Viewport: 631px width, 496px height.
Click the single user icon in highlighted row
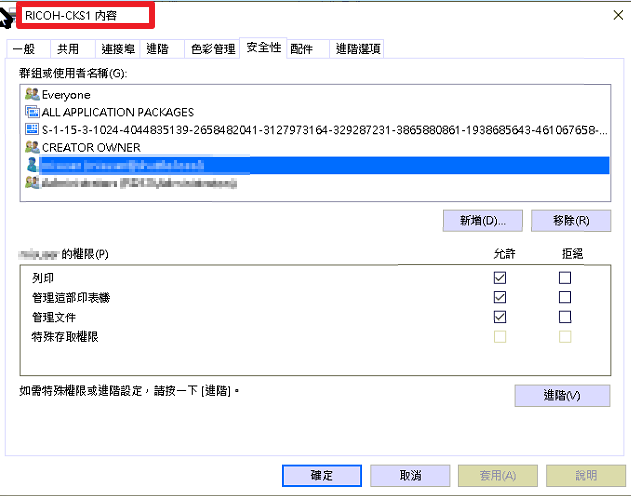[32, 165]
